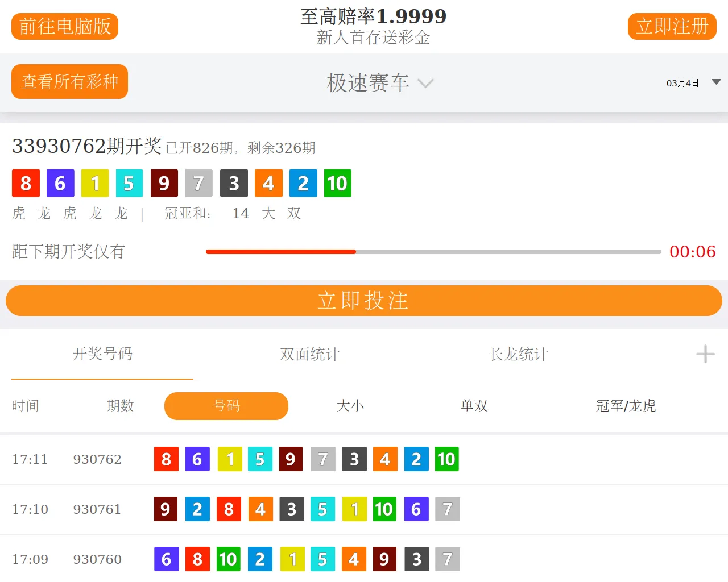Switch to the 双面统计 tab
728x582 pixels.
pos(309,354)
